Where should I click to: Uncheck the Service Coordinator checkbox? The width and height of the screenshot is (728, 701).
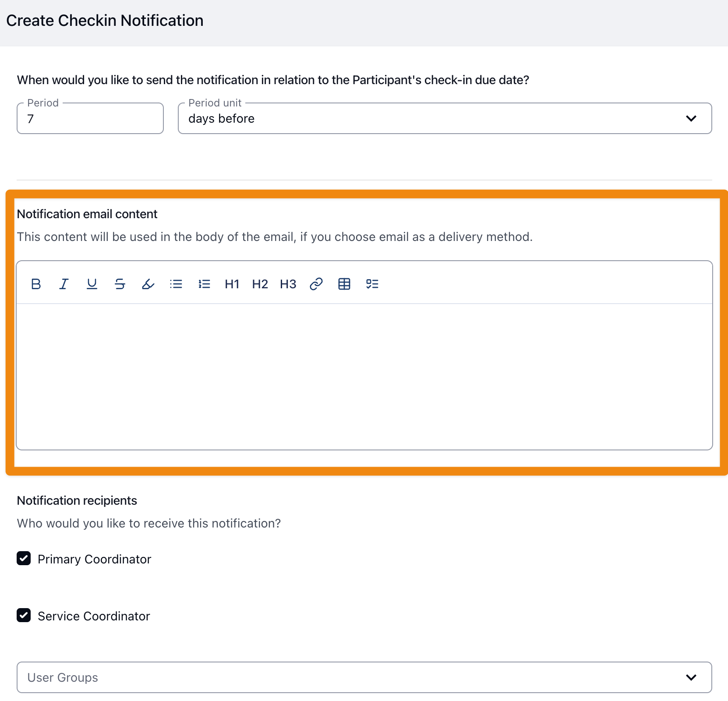pos(24,616)
